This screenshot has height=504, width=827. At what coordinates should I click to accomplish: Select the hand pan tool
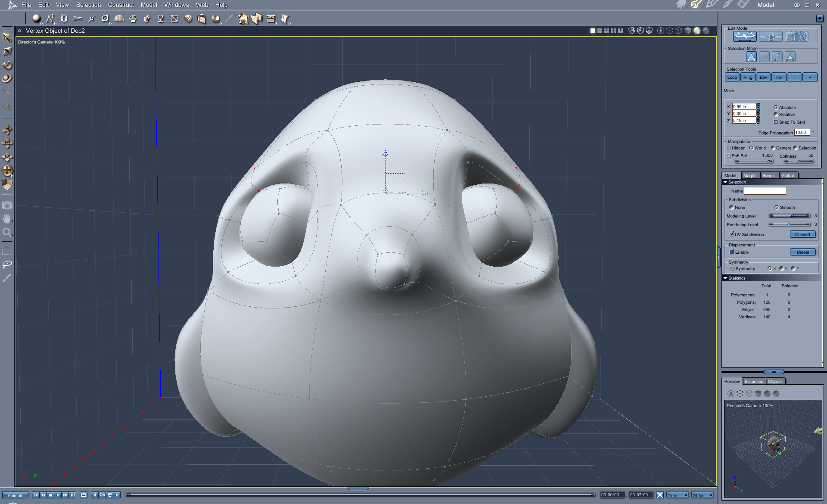click(7, 219)
